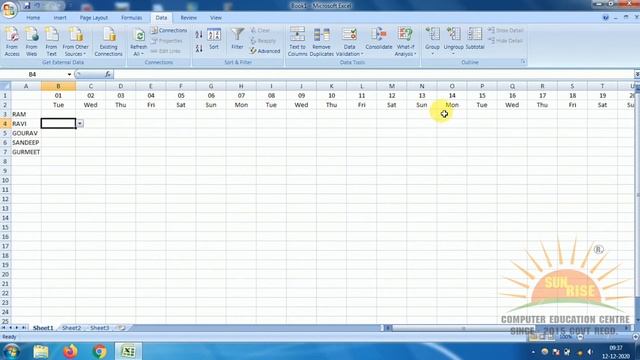Open the Review ribbon tab

coord(188,18)
